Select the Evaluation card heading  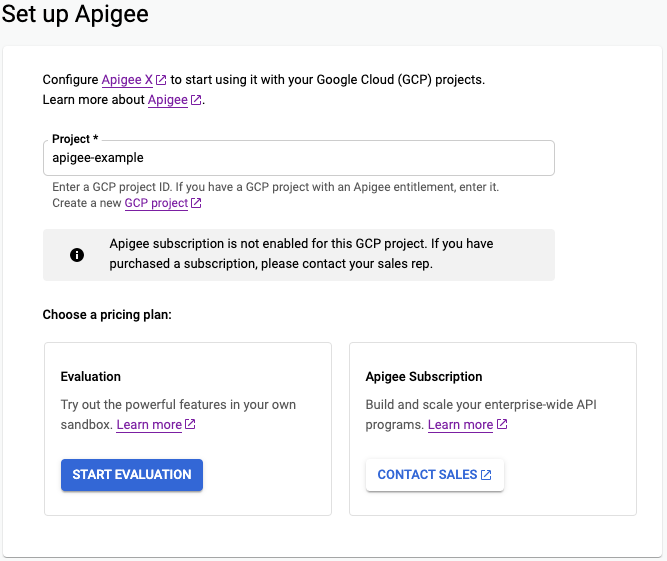[x=91, y=377]
